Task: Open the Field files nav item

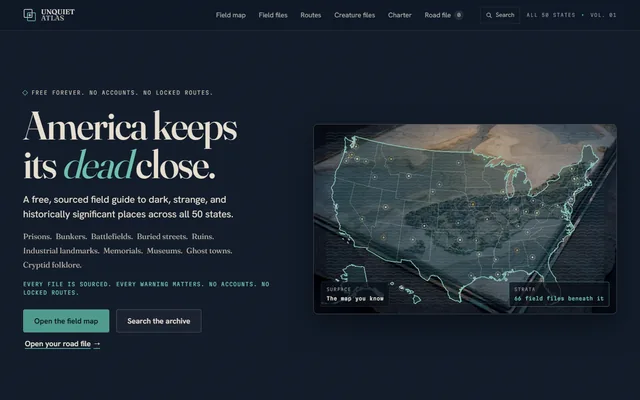Action: click(x=273, y=15)
